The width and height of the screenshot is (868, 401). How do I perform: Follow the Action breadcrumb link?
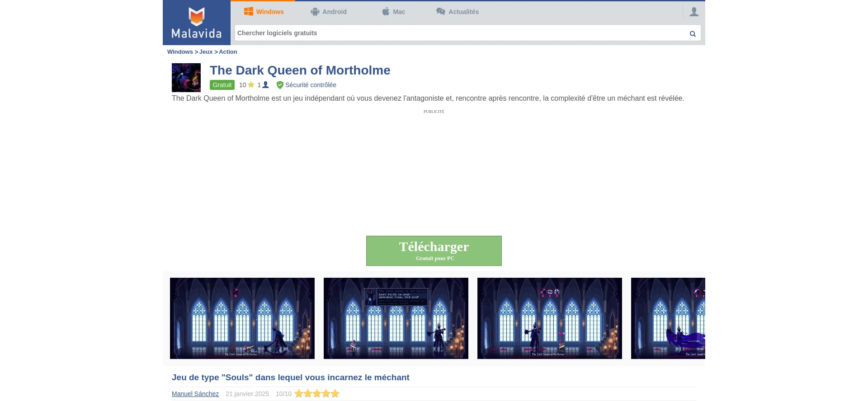click(x=228, y=52)
